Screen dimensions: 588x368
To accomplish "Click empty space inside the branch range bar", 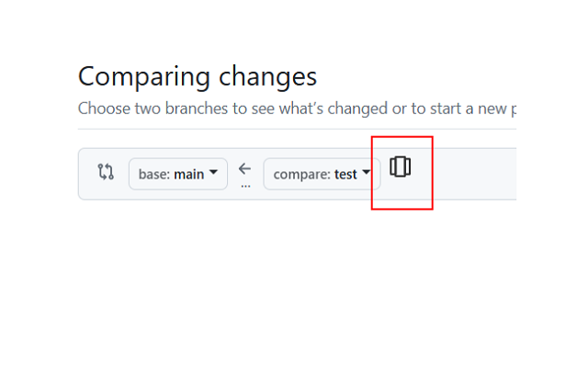I will pyautogui.click(x=469, y=174).
